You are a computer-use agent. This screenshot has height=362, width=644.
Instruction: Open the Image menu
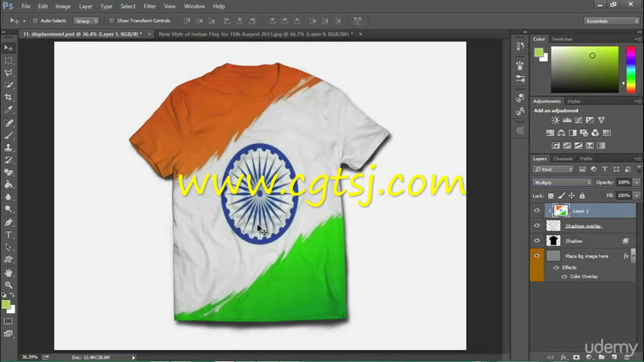(63, 6)
